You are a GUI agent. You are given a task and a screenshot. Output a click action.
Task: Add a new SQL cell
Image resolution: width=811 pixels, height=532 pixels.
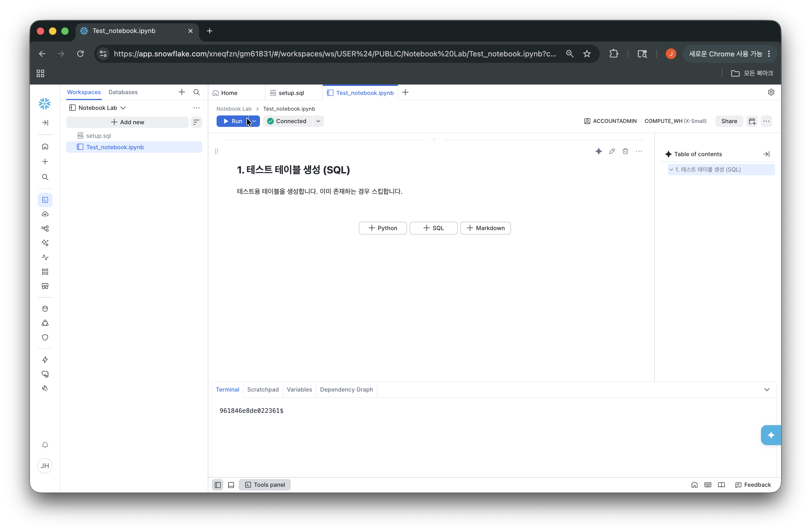433,228
